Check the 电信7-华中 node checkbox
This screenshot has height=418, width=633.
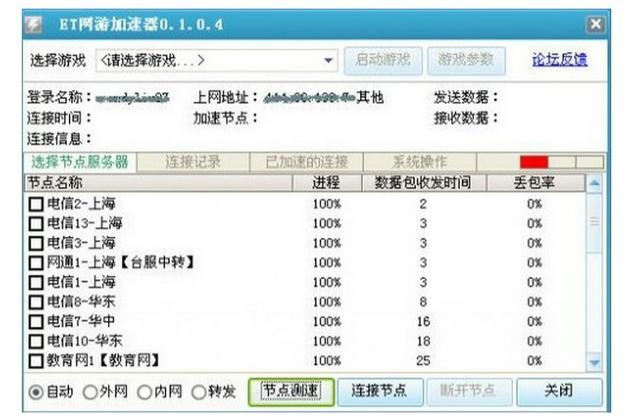pyautogui.click(x=36, y=321)
